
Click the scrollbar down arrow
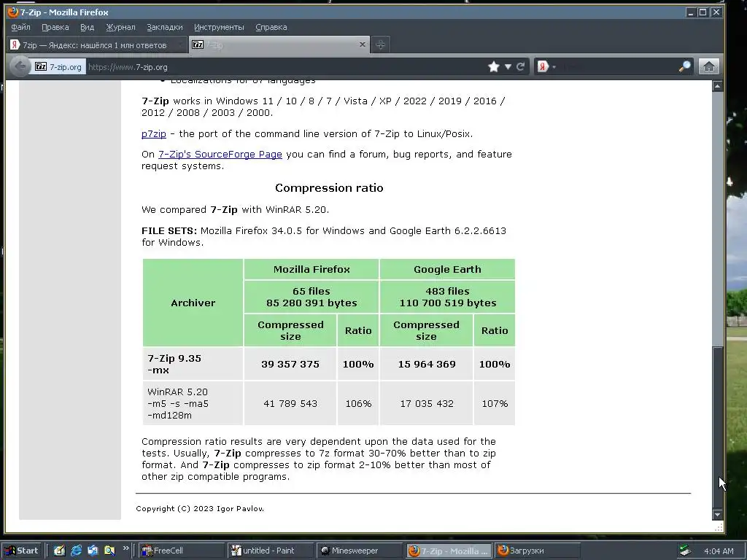tap(717, 514)
